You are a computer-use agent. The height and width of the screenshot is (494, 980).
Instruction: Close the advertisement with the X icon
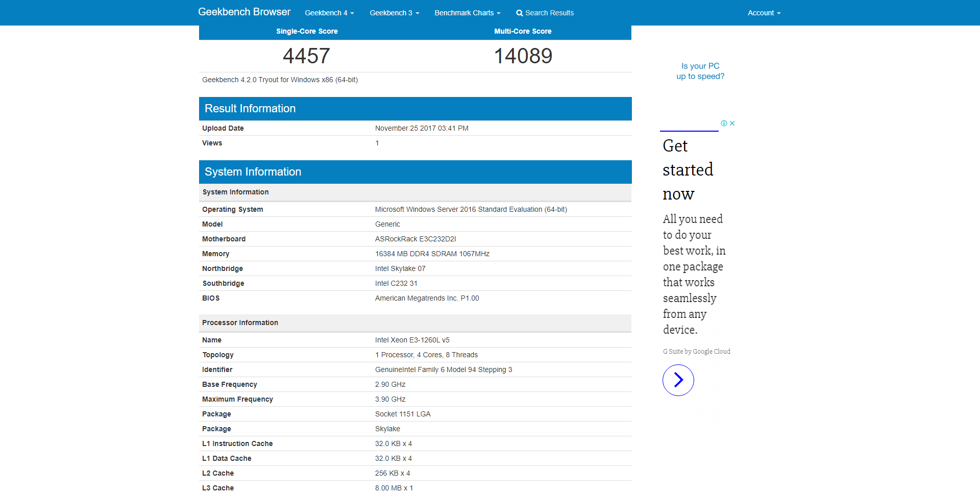[x=732, y=123]
